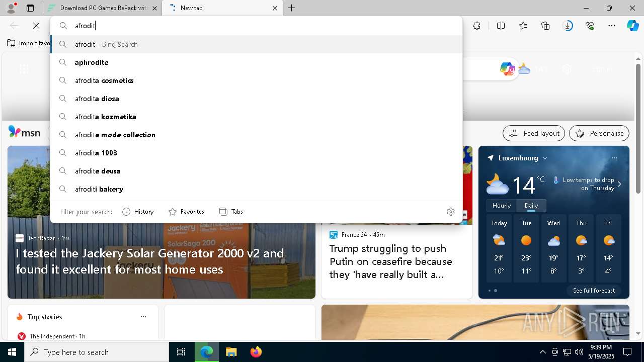The height and width of the screenshot is (362, 644).
Task: Switch weather to Hourly view
Action: [502, 206]
